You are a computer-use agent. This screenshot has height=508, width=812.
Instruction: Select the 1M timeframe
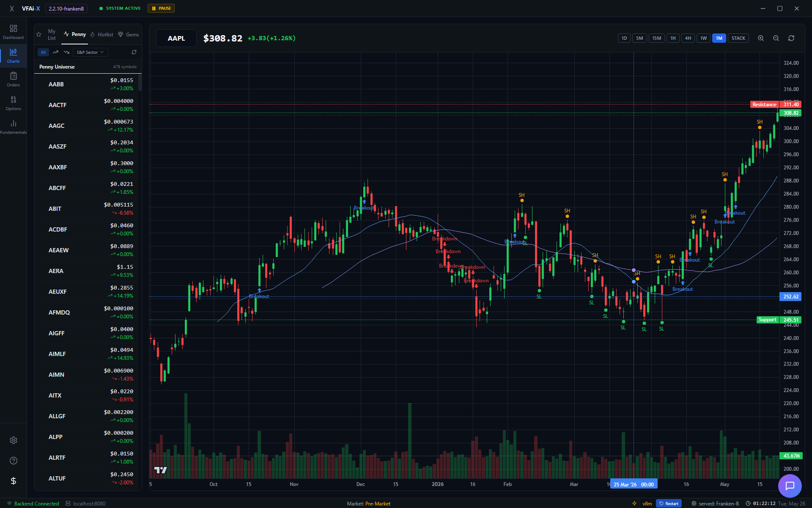719,38
